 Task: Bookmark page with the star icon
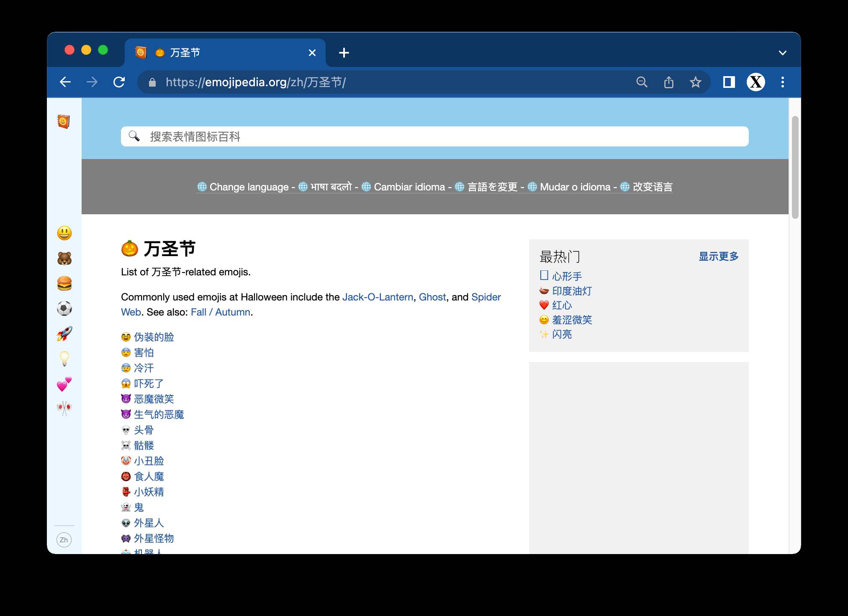tap(695, 82)
